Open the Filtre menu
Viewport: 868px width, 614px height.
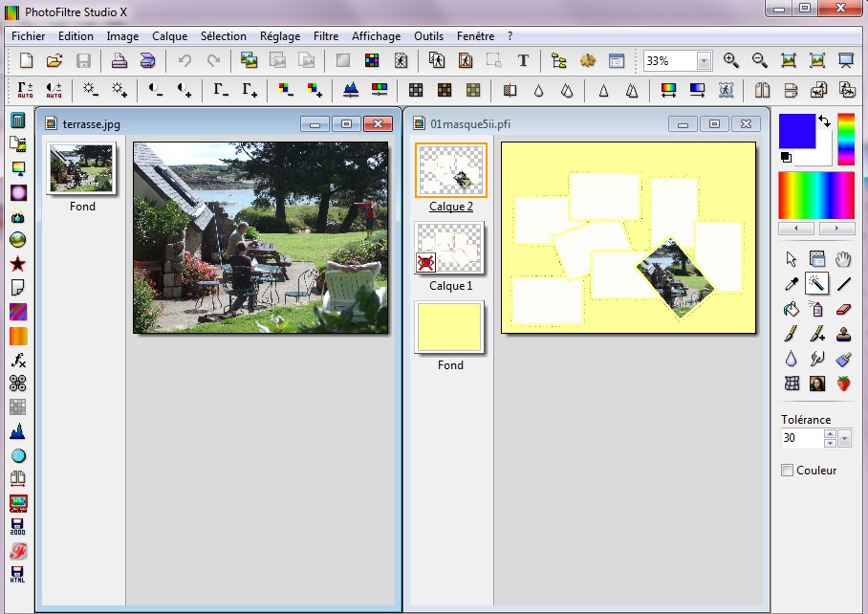[x=325, y=36]
